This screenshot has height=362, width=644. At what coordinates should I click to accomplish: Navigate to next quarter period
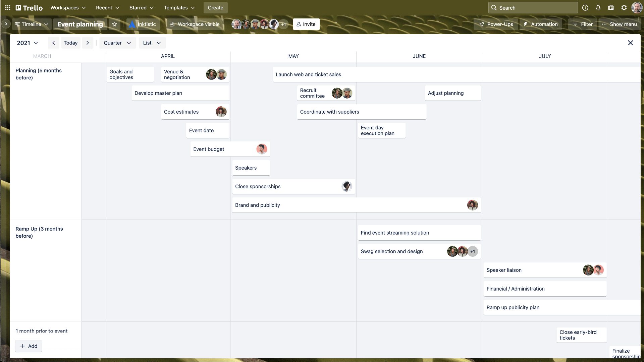coord(88,43)
